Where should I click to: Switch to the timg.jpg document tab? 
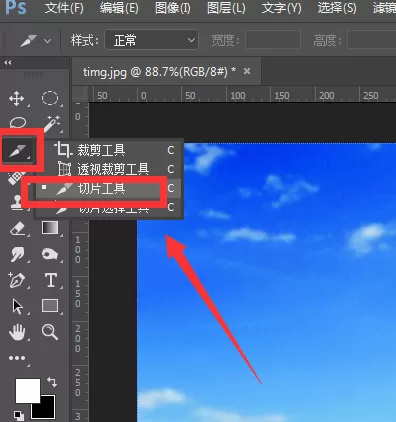159,71
